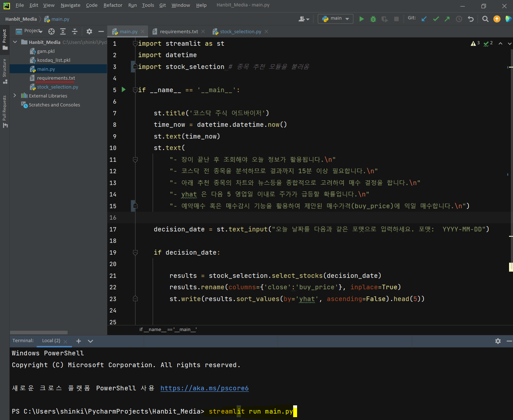Open terminal sessions chevron dropdown
513x420 pixels.
click(x=90, y=341)
